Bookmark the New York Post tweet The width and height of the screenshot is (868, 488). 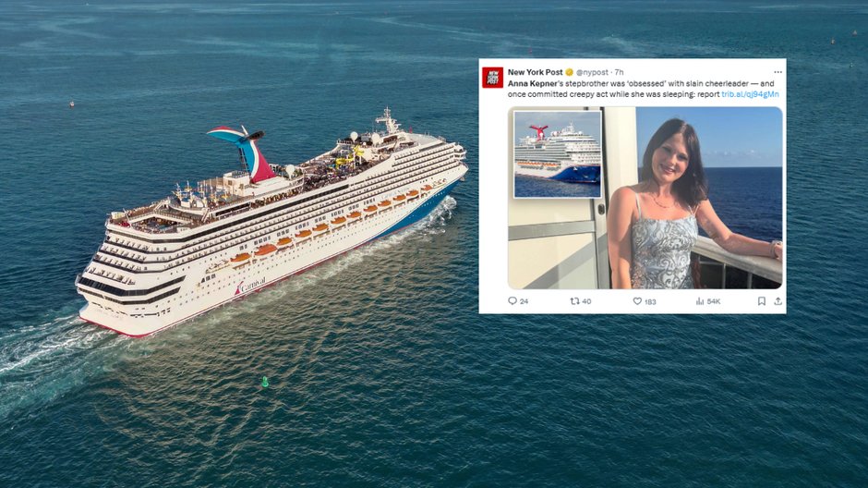[762, 301]
